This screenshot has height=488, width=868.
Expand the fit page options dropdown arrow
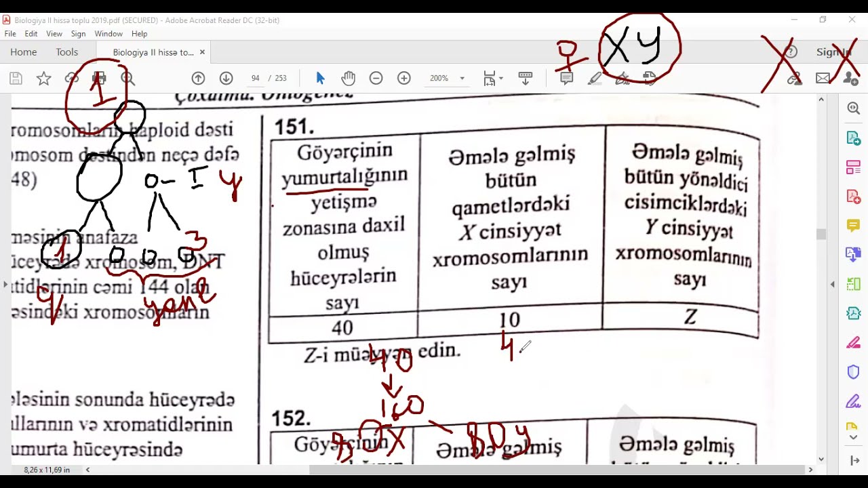[501, 79]
